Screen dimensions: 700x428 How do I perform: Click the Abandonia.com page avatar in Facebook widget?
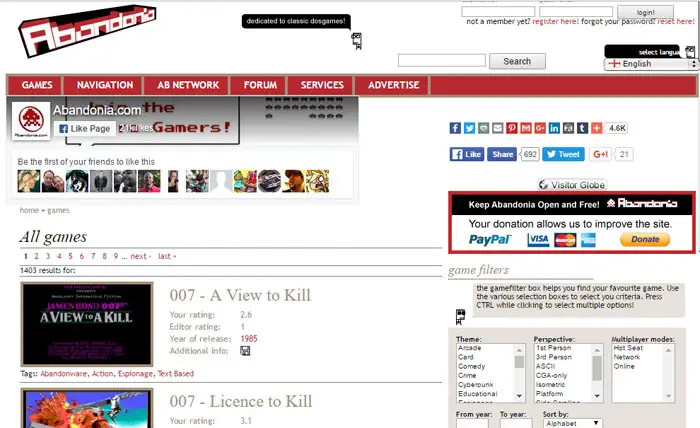pos(31,121)
